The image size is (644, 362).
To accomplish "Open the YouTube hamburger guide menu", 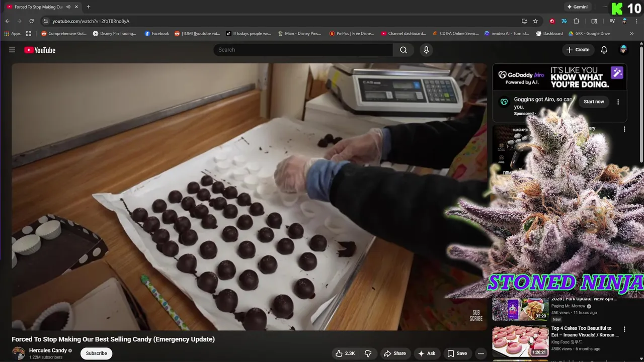I will pyautogui.click(x=12, y=50).
